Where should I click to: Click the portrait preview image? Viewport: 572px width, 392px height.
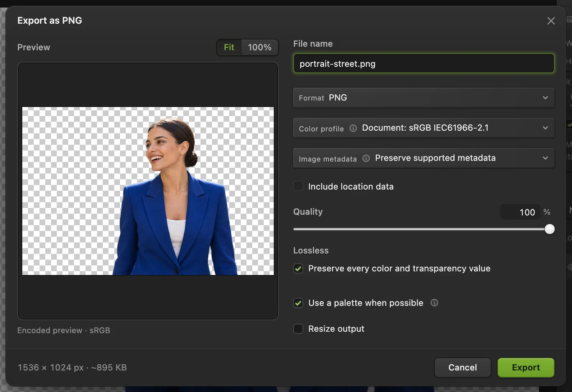point(148,191)
